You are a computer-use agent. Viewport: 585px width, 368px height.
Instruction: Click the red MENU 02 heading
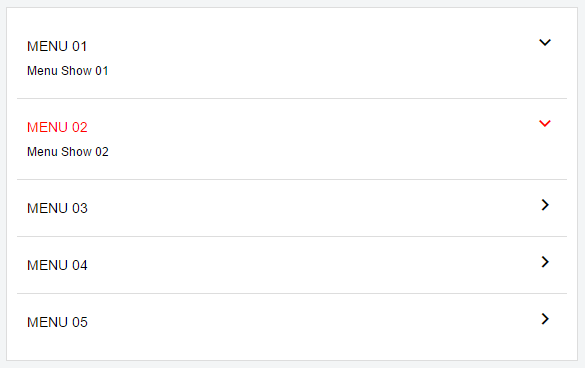coord(57,127)
